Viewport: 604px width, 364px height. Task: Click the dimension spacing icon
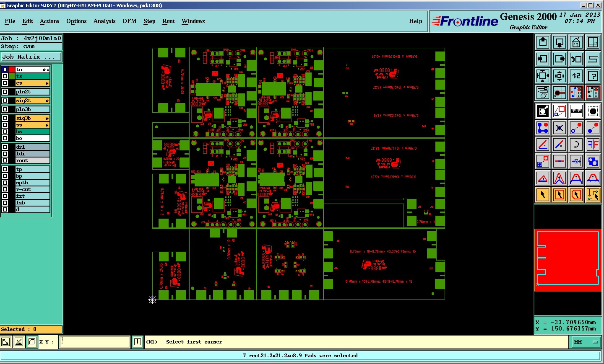[x=576, y=161]
